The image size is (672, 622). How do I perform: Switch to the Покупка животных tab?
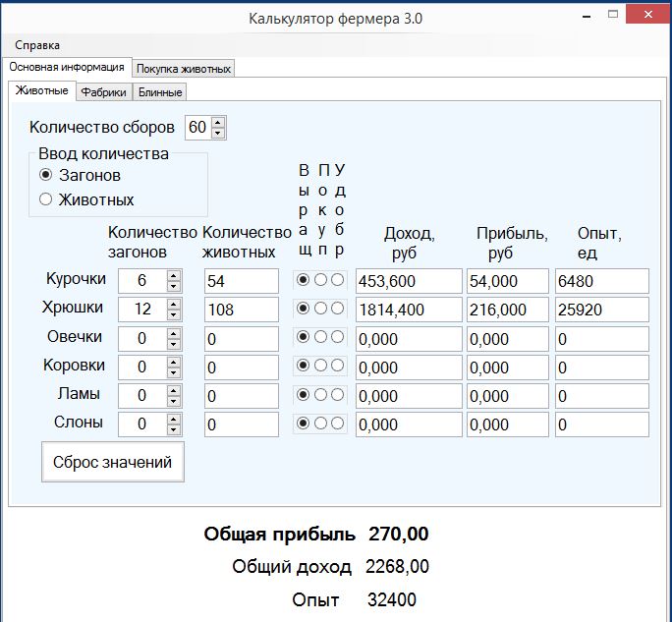click(184, 69)
